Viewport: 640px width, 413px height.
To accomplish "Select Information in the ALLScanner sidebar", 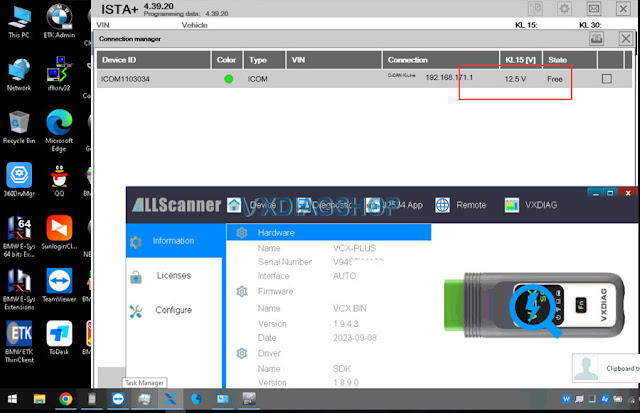I will 174,241.
